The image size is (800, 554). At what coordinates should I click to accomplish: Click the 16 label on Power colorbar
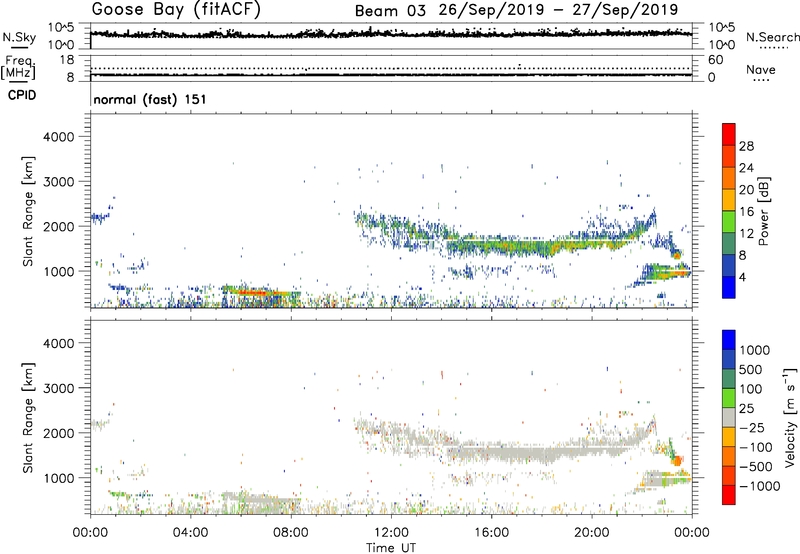(746, 212)
